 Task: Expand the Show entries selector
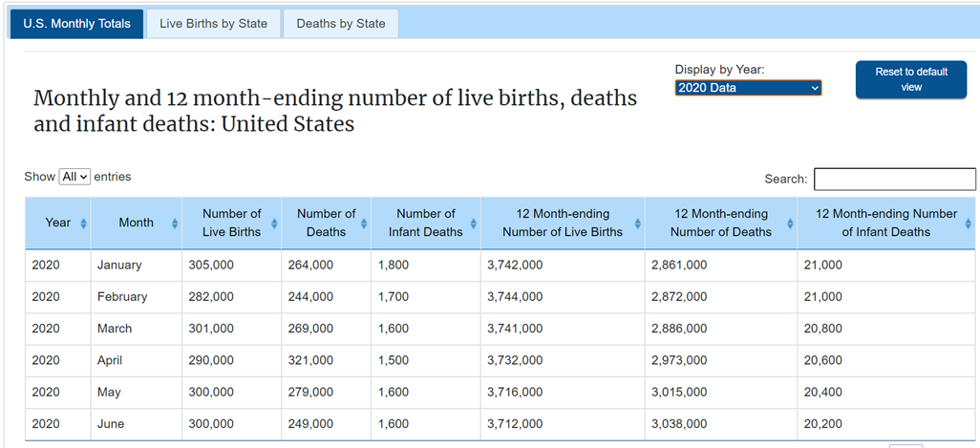(75, 177)
